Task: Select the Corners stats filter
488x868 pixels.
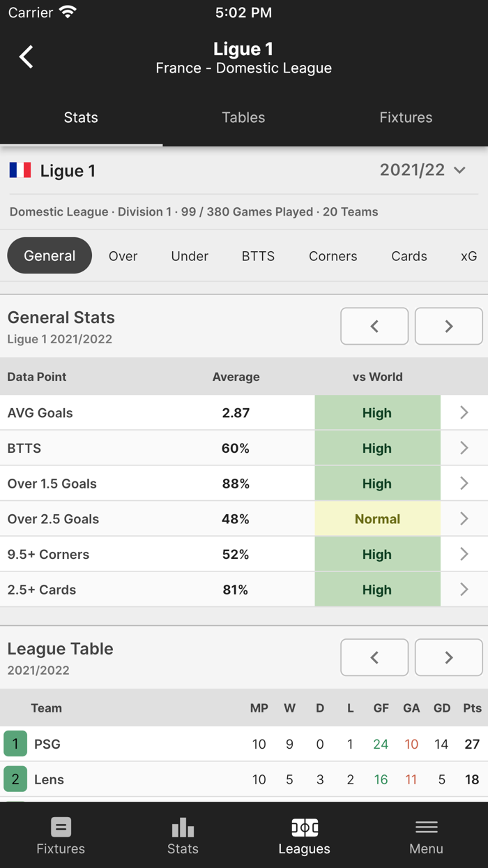Action: pyautogui.click(x=333, y=256)
